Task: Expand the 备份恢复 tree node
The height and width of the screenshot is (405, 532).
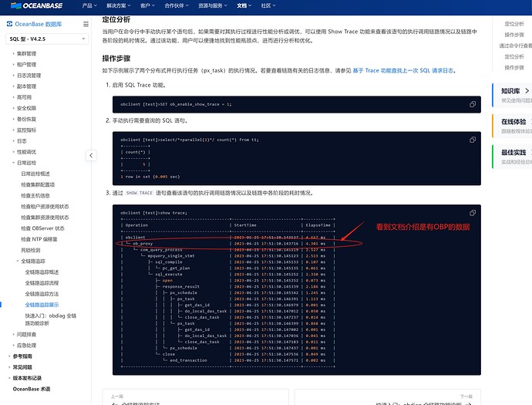Action: [x=14, y=119]
